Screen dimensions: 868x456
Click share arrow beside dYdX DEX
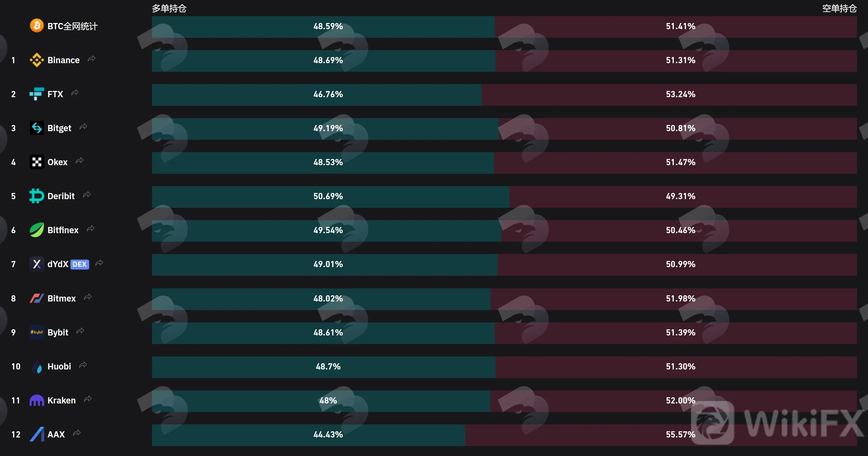click(99, 263)
